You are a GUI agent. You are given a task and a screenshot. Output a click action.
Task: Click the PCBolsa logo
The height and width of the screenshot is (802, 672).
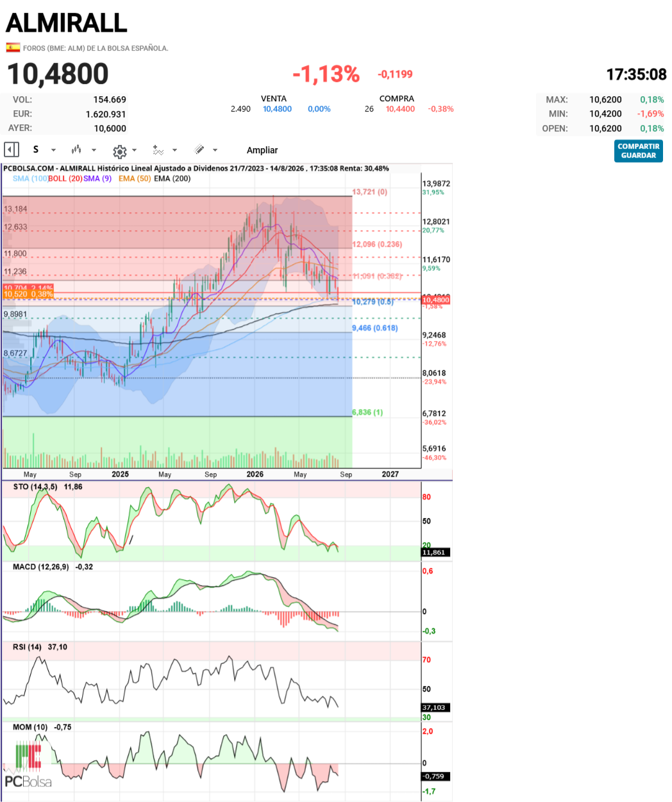(28, 765)
